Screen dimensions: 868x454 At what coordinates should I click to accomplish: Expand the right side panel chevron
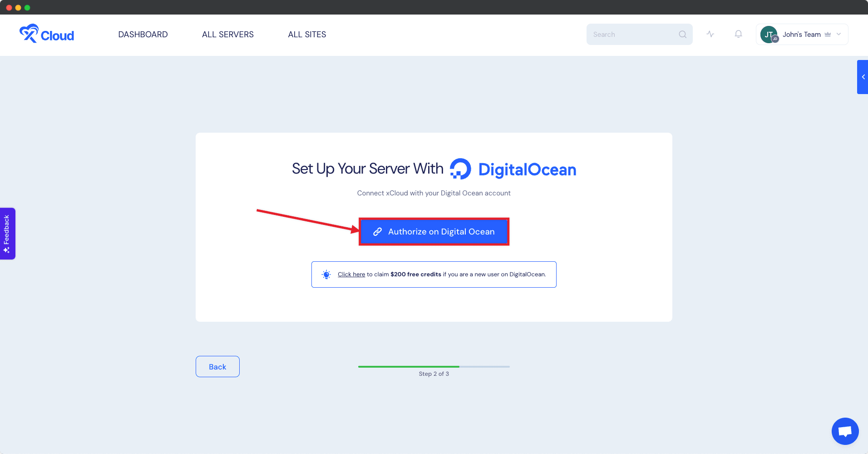tap(863, 77)
